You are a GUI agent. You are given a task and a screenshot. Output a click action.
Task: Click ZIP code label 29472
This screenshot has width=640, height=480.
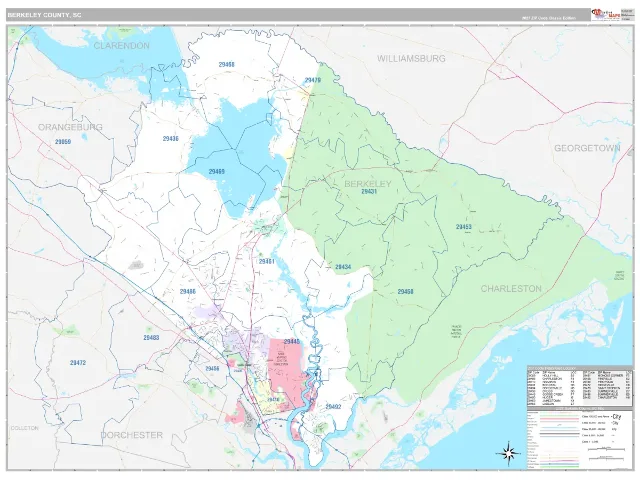(78, 363)
